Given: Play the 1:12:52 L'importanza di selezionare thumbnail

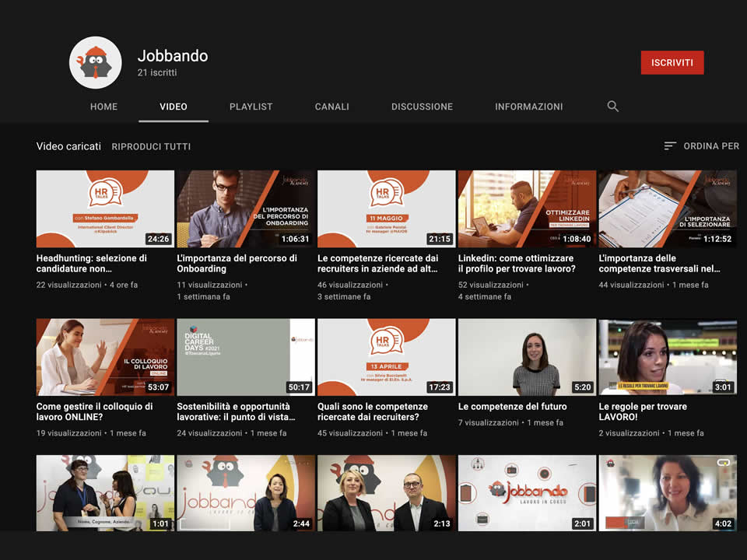Looking at the screenshot, I should pos(668,208).
